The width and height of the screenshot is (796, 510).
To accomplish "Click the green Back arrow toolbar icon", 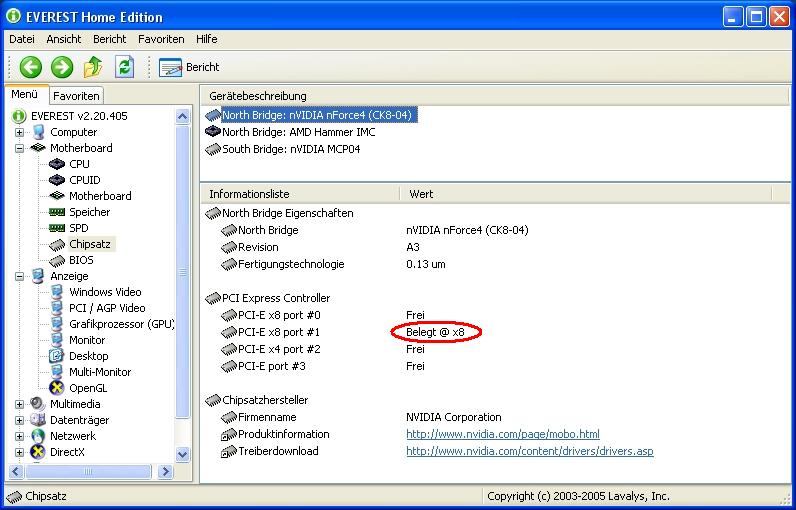I will (x=30, y=67).
